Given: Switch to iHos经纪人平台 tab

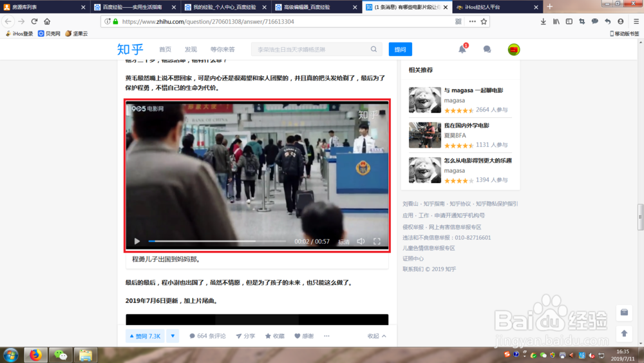Looking at the screenshot, I should pos(497,7).
